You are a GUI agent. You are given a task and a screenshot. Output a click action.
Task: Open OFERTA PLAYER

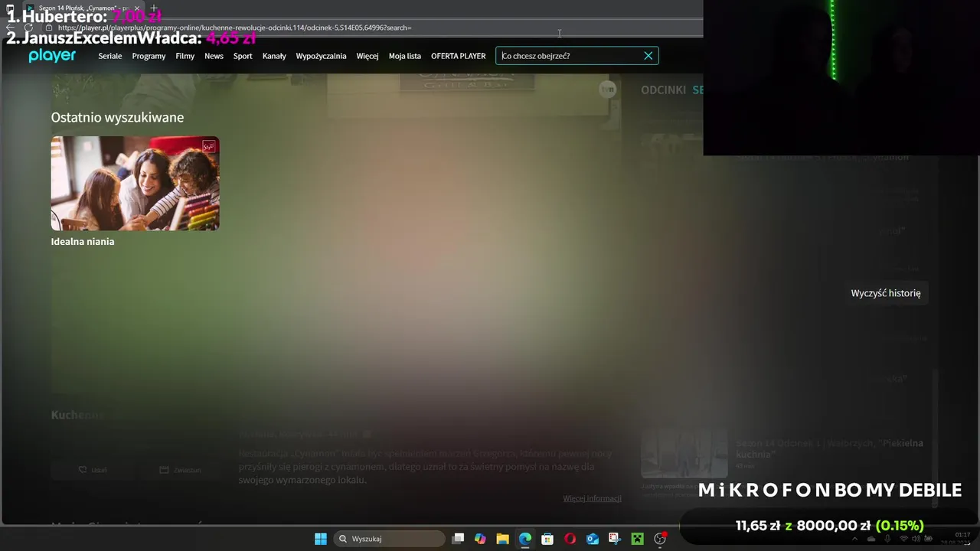(x=458, y=56)
